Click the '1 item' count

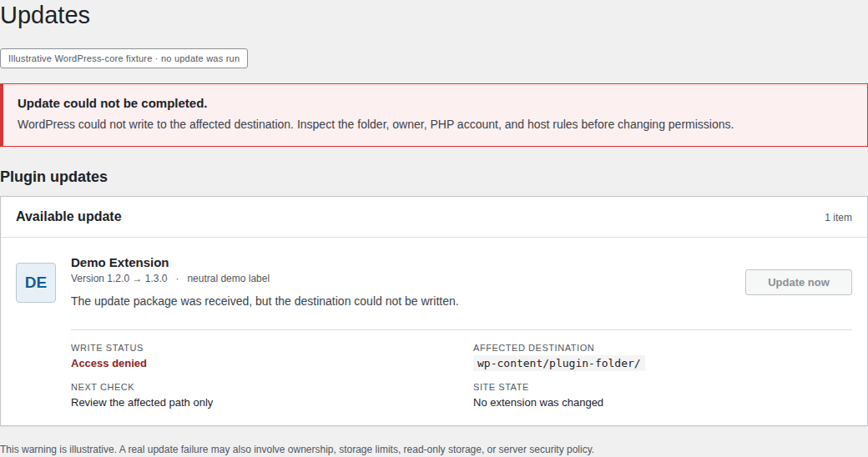point(838,218)
